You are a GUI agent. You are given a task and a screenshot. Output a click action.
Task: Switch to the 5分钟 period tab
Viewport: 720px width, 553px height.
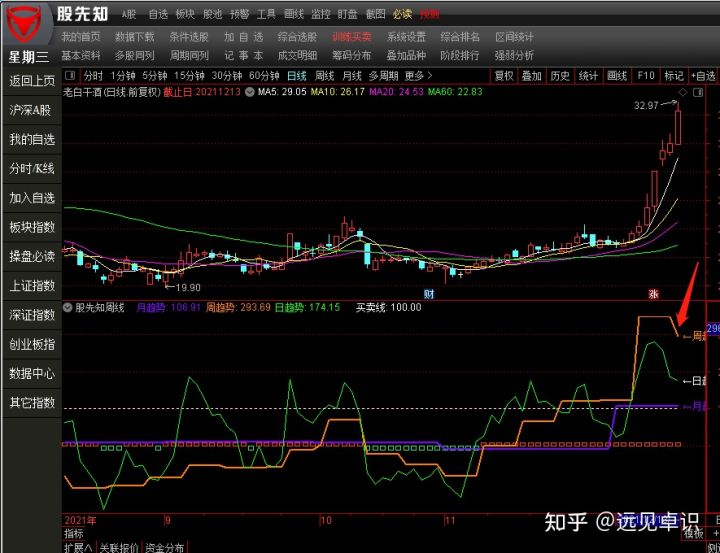(154, 76)
